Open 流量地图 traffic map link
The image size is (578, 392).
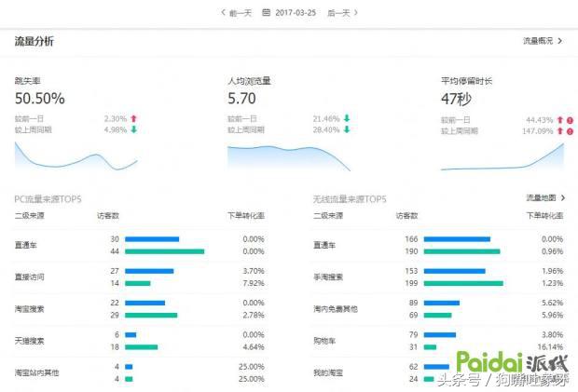click(541, 197)
